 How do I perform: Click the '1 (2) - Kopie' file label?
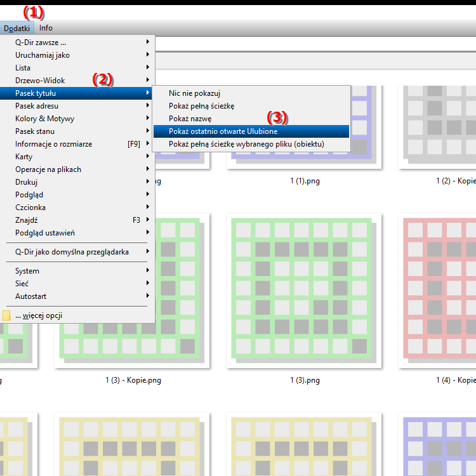pyautogui.click(x=456, y=182)
